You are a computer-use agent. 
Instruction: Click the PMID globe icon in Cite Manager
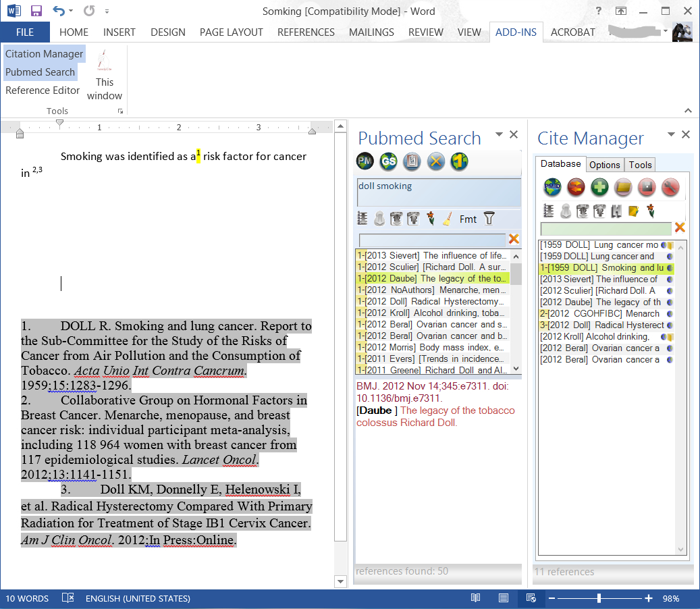coord(553,187)
